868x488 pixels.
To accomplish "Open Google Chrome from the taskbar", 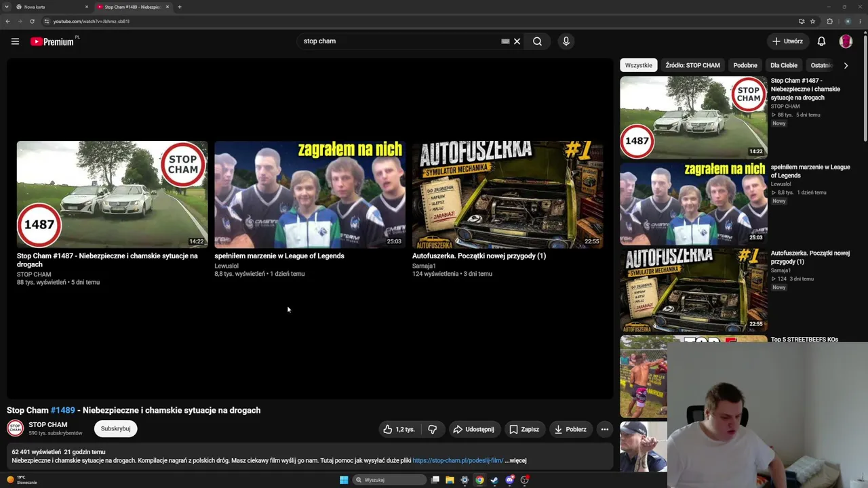I will coord(479,480).
